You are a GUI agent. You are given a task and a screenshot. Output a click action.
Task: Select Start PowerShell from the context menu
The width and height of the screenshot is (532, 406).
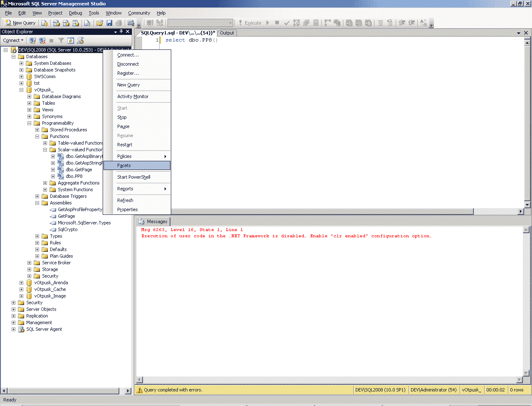coord(137,177)
